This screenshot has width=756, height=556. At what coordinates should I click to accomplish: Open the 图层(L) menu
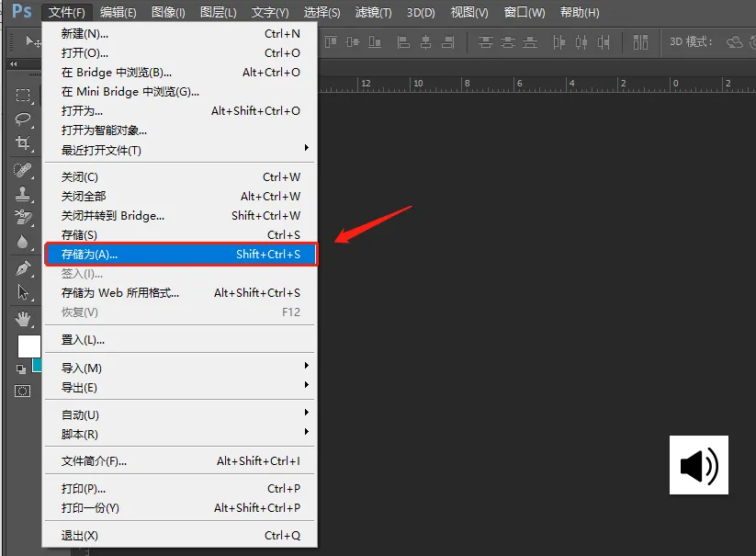[x=218, y=12]
